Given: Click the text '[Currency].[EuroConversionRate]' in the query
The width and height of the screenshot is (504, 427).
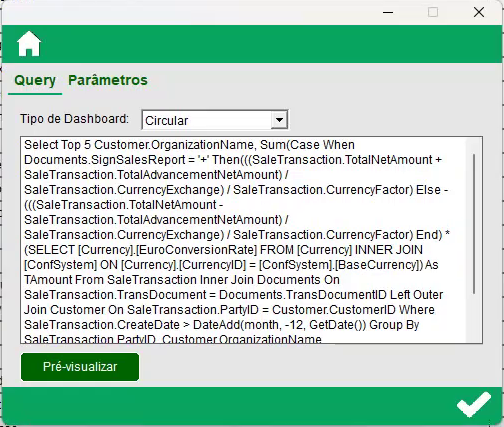Looking at the screenshot, I should point(168,250).
